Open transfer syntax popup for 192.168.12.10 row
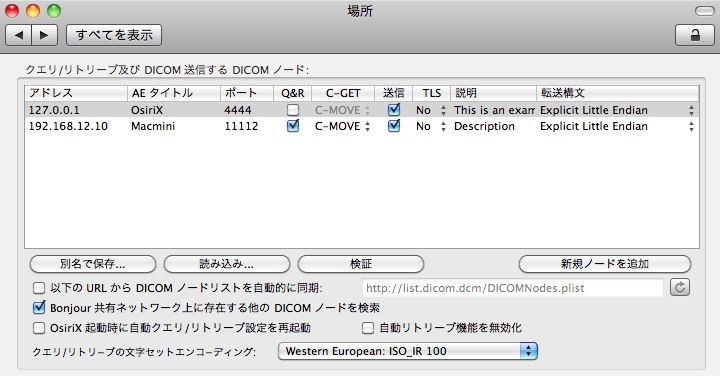720x376 pixels. pos(617,126)
